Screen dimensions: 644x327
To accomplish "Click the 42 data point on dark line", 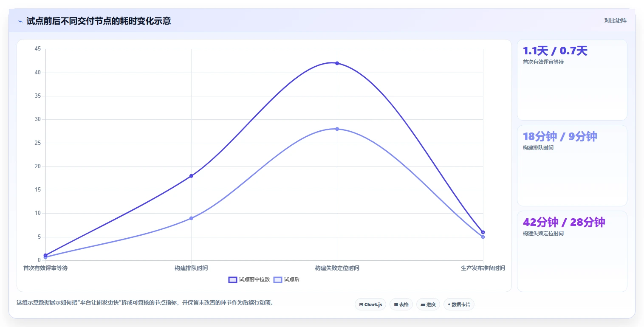I will (337, 63).
